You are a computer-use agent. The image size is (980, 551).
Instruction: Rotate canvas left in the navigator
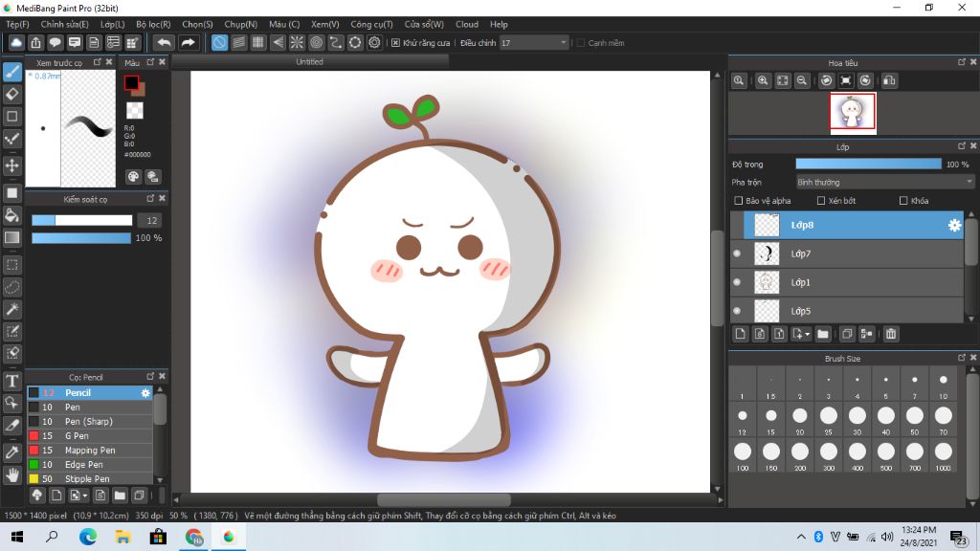coord(826,80)
